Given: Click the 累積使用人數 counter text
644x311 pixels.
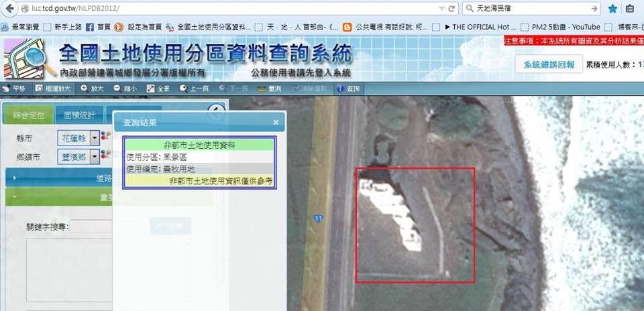Looking at the screenshot, I should coord(614,64).
